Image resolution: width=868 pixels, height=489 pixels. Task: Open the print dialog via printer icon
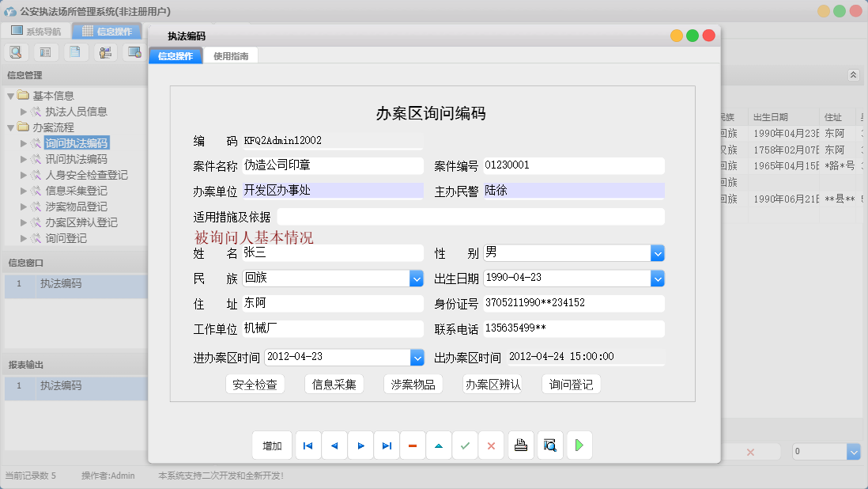(521, 445)
